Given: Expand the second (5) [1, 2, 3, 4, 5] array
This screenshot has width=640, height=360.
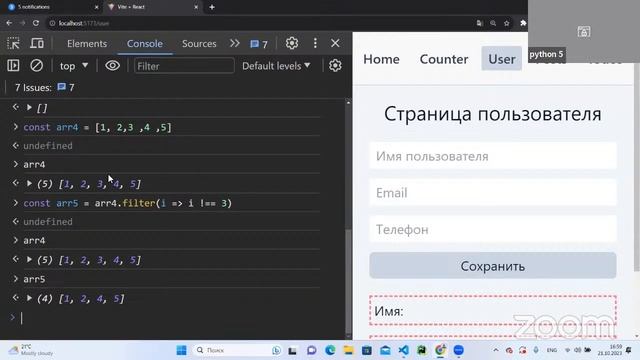Looking at the screenshot, I should (29, 259).
